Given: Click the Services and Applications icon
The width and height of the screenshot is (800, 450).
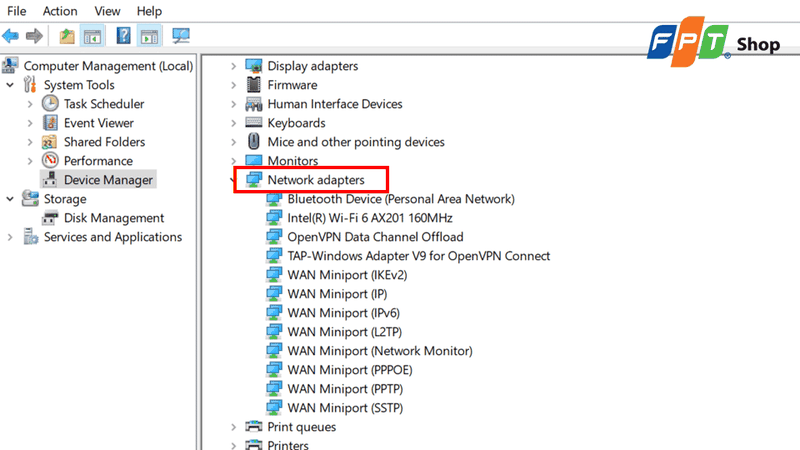Looking at the screenshot, I should click(31, 237).
